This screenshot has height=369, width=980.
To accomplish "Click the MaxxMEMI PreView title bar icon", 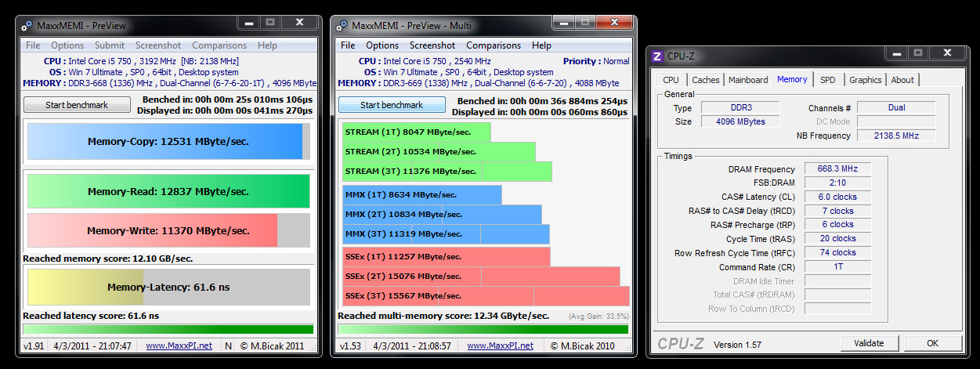I will click(x=27, y=26).
